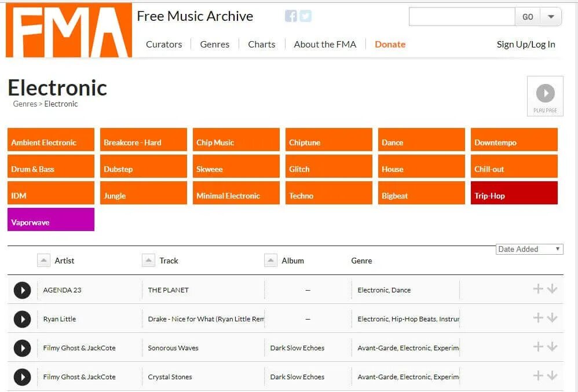
Task: Open the FMA logo homepage link
Action: pos(69,30)
